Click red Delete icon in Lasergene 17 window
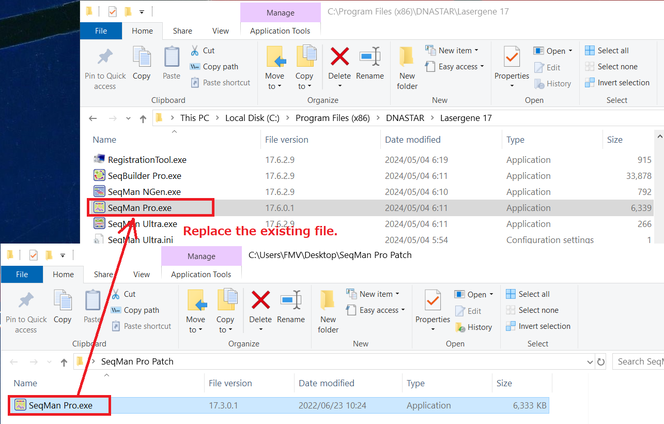This screenshot has width=664, height=424. pos(340,56)
